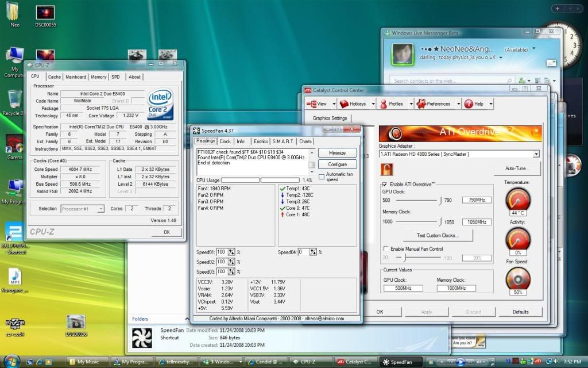The width and height of the screenshot is (588, 368).
Task: Open Hotkeys in Catalyst Control Center toolbar
Action: point(356,103)
